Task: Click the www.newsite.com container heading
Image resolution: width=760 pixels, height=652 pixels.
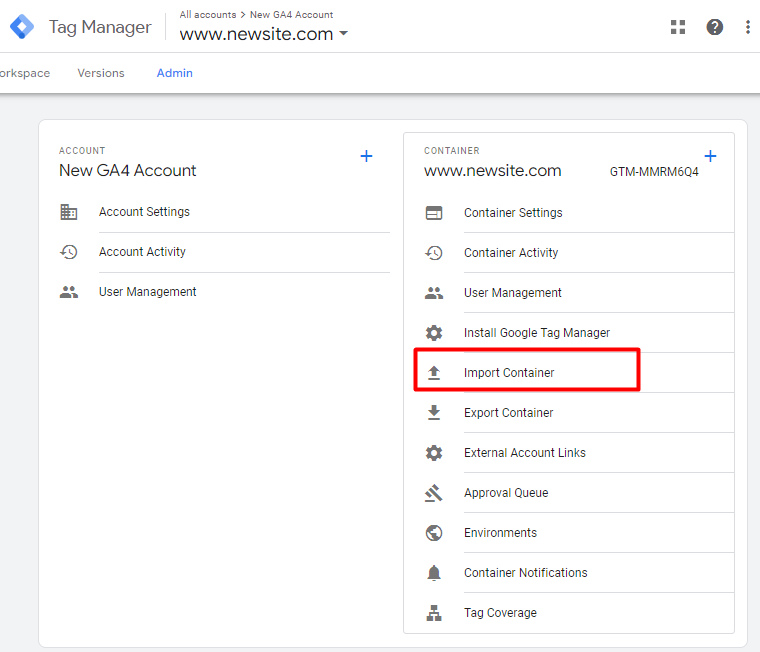Action: pos(492,171)
